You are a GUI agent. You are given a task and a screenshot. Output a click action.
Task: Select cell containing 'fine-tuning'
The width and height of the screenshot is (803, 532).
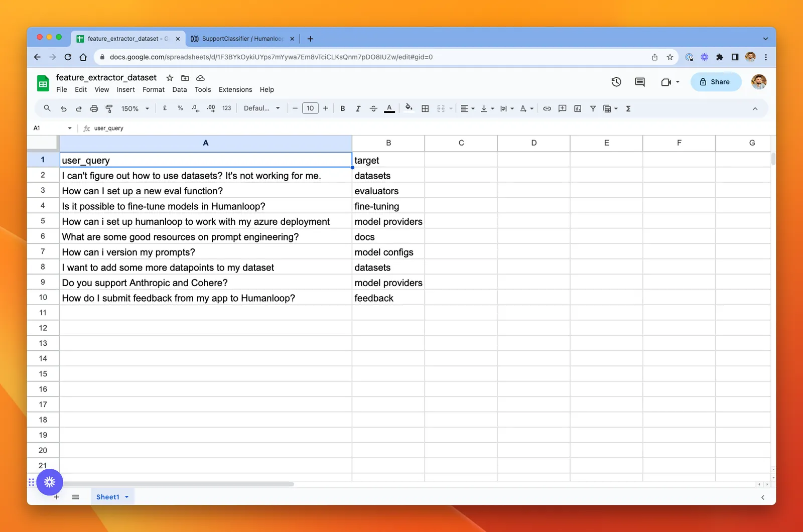388,206
